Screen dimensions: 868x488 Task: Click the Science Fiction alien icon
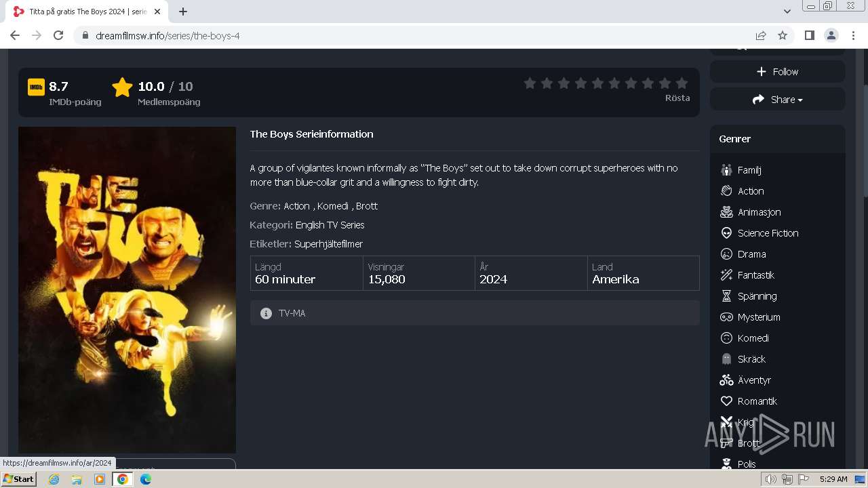(x=726, y=233)
